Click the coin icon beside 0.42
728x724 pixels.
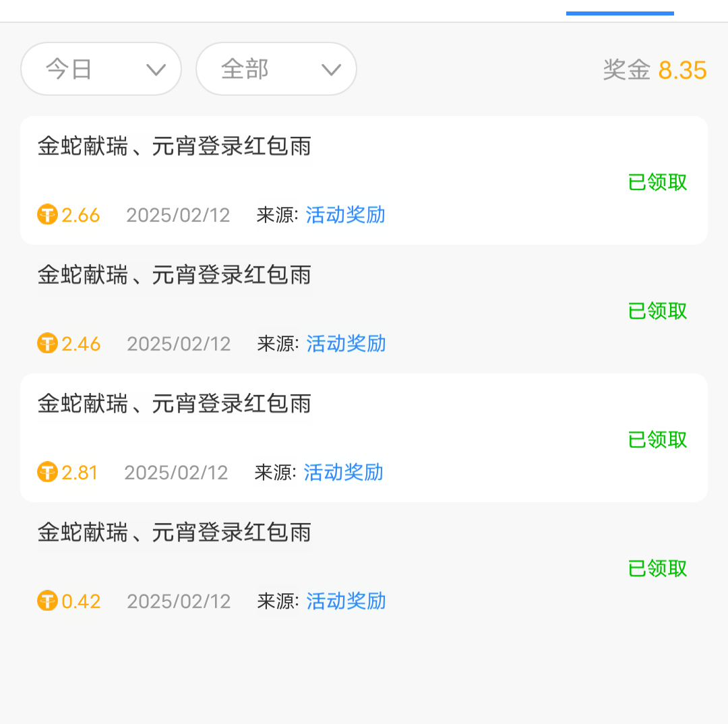[47, 601]
